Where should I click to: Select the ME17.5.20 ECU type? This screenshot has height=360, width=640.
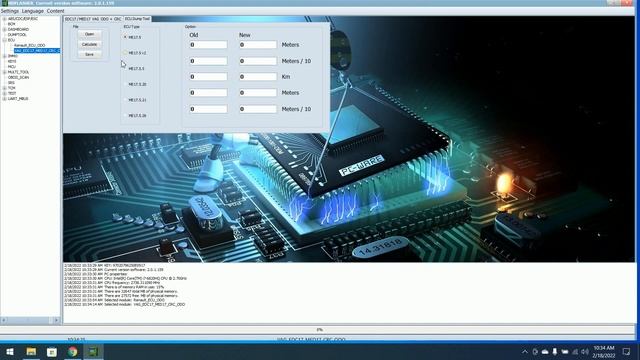click(x=135, y=84)
